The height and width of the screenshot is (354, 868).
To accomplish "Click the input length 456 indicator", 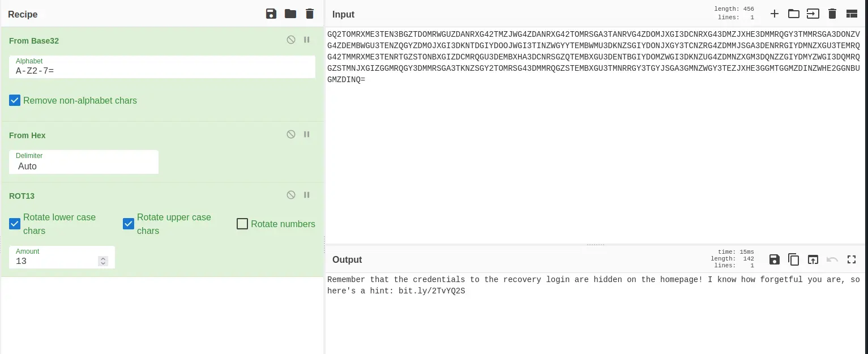I will [x=734, y=9].
